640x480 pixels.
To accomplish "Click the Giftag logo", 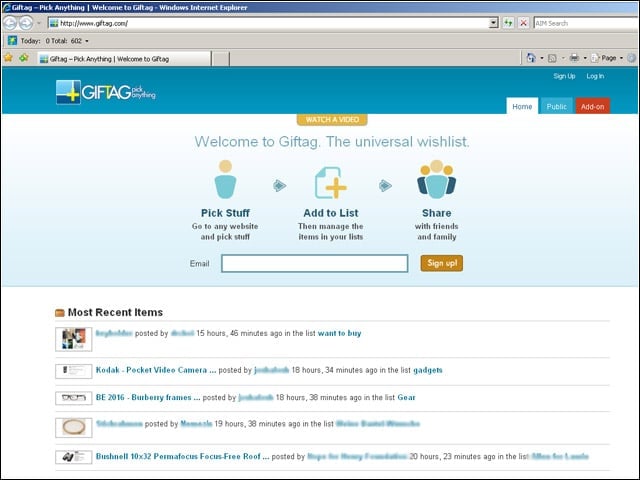I will click(x=106, y=92).
